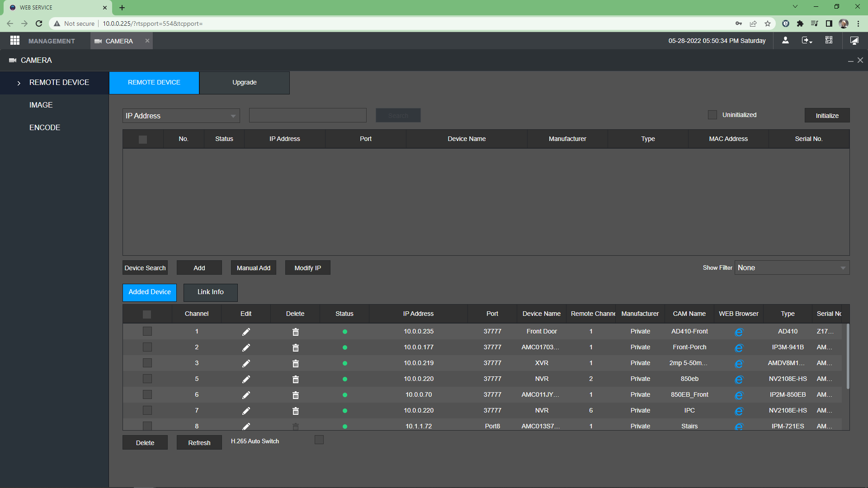Image resolution: width=868 pixels, height=488 pixels.
Task: Reload the browser page
Action: [39, 23]
